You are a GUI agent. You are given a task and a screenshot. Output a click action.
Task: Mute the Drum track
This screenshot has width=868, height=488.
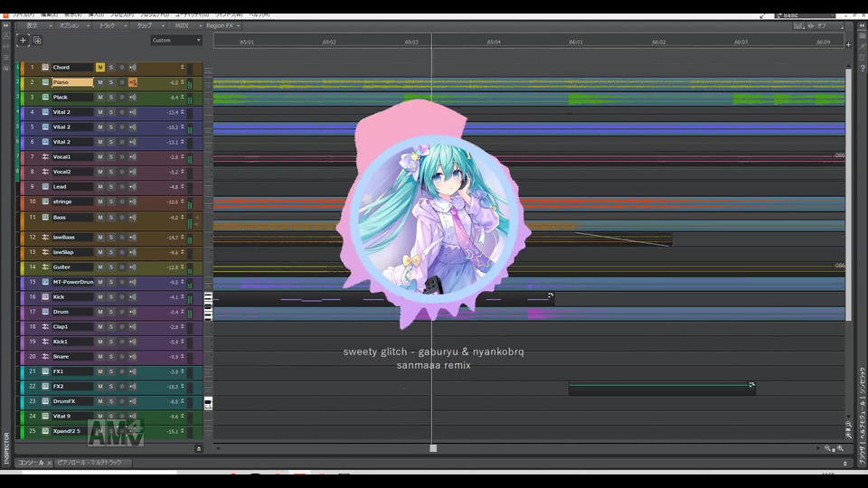pyautogui.click(x=99, y=312)
